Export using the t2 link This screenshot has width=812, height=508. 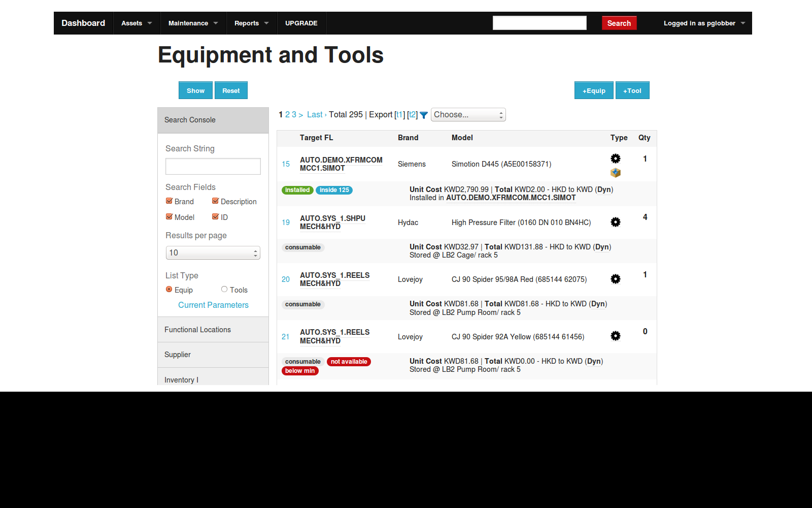413,115
